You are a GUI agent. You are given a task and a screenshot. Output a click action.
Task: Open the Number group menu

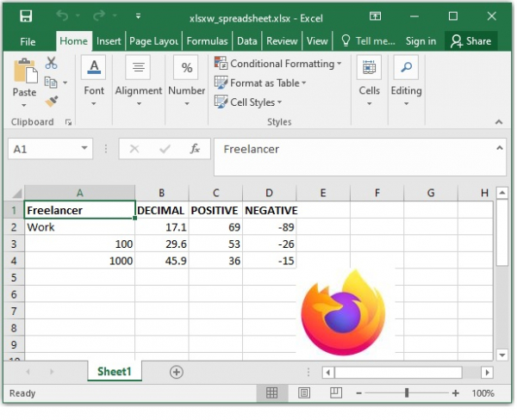tap(187, 81)
